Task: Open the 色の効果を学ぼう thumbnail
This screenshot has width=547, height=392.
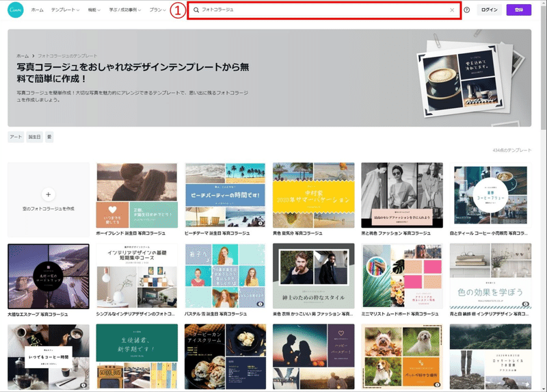Action: 490,276
